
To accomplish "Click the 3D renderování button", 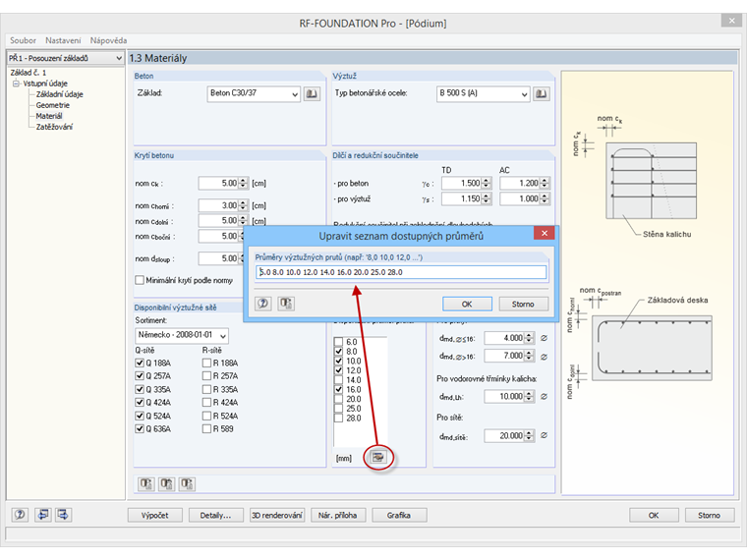I will click(x=277, y=515).
